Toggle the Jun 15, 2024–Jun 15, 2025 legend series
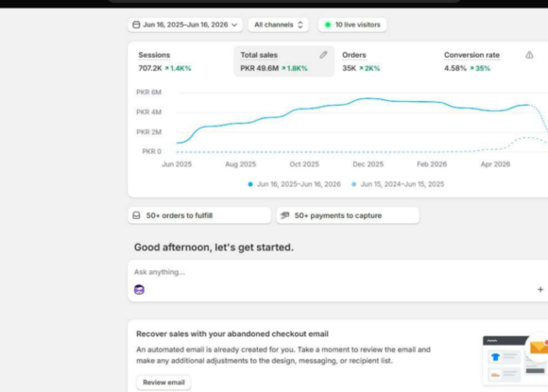The height and width of the screenshot is (392, 548). pyautogui.click(x=398, y=184)
